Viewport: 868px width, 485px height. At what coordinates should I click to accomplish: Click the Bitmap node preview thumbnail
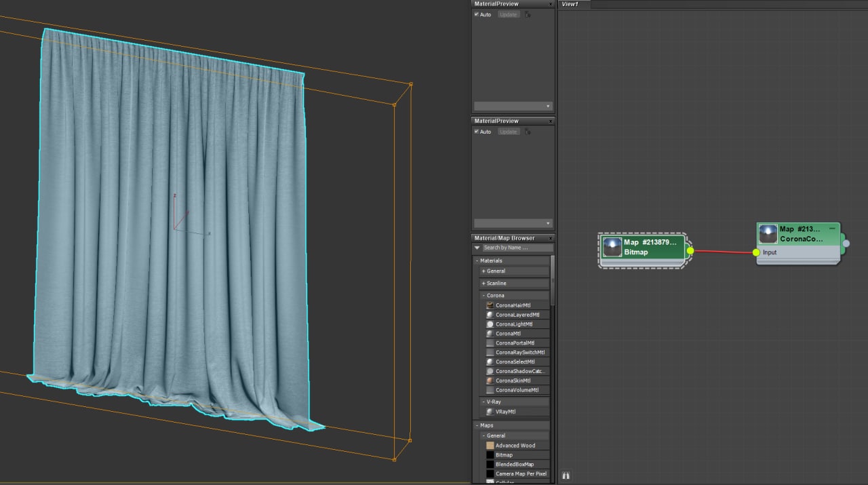coord(612,247)
